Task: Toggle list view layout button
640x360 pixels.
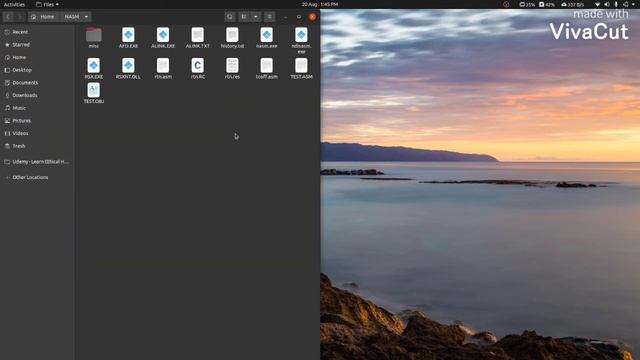Action: click(x=244, y=17)
